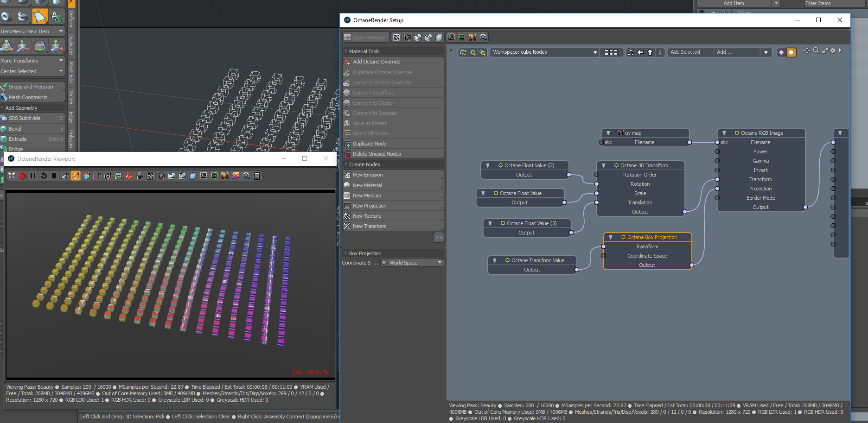Screen dimensions: 868x423
Task: Collapse the Octane Transform Value node
Action: coord(495,260)
